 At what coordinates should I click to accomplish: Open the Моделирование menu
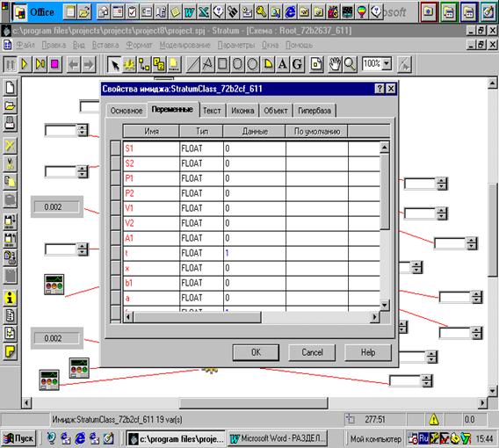pyautogui.click(x=184, y=45)
